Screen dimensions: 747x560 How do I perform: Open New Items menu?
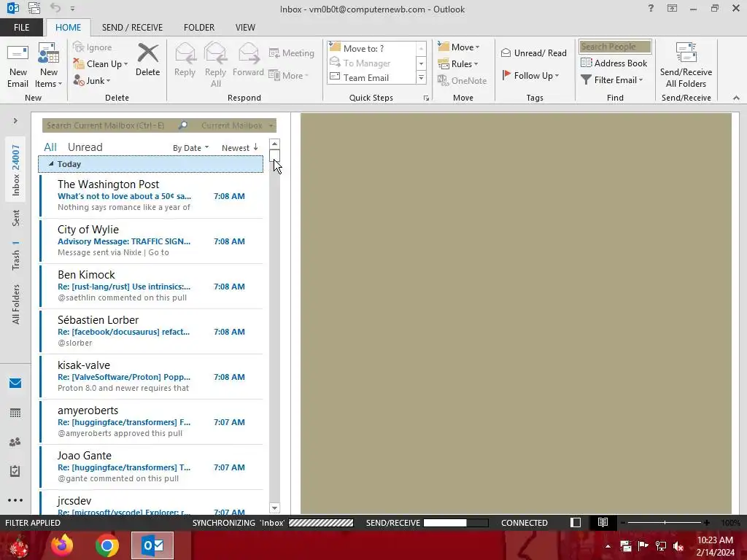[49, 66]
